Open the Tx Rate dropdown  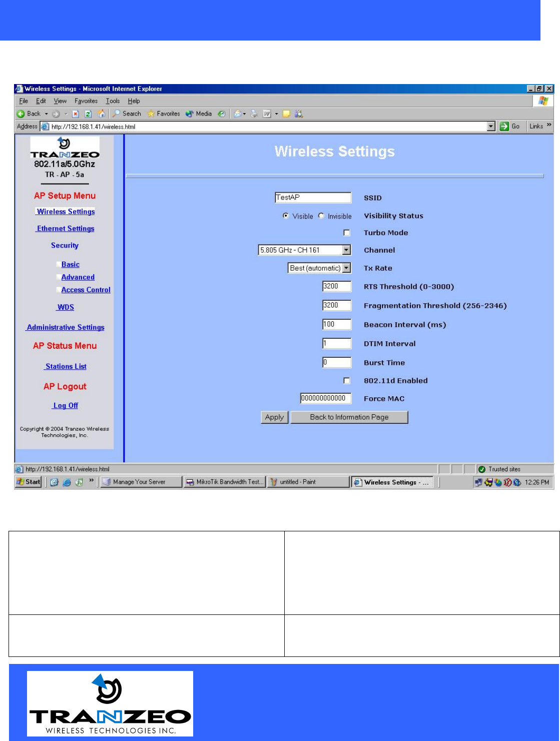319,268
